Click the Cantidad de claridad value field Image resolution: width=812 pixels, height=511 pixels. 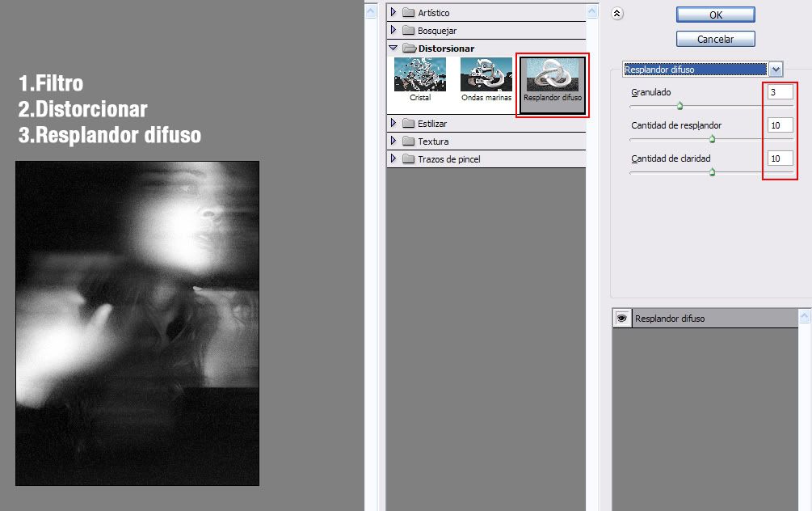(780, 158)
